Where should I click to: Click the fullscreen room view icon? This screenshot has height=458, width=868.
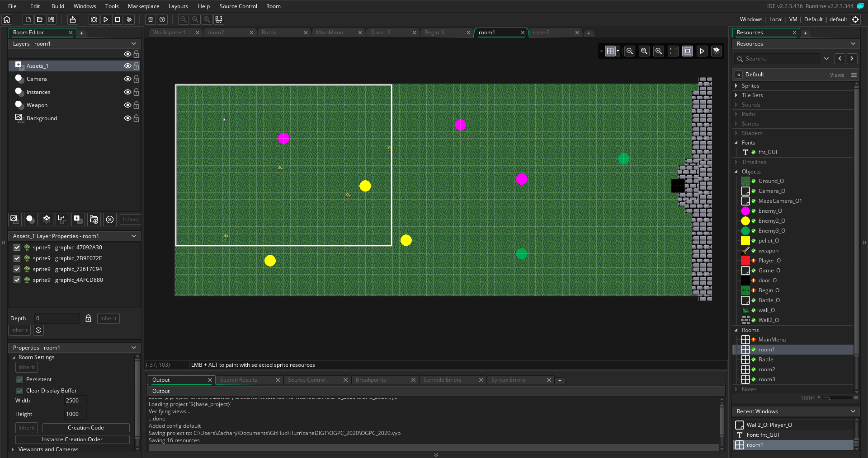(x=673, y=51)
